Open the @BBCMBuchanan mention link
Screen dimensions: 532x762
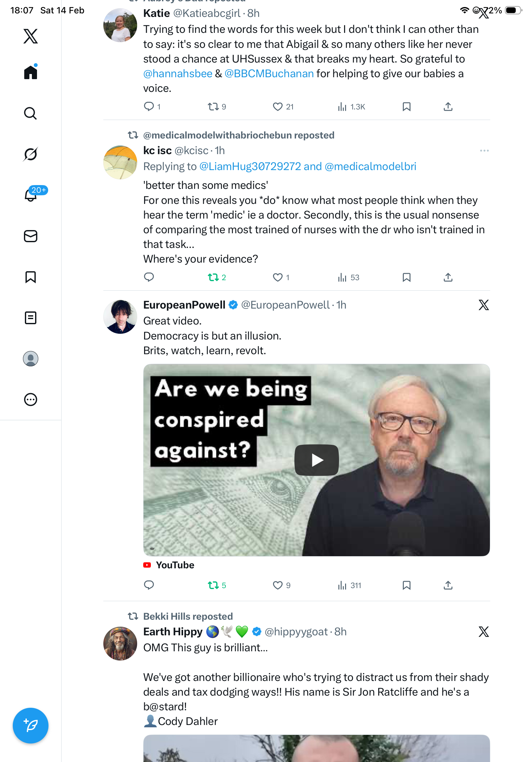pos(269,74)
